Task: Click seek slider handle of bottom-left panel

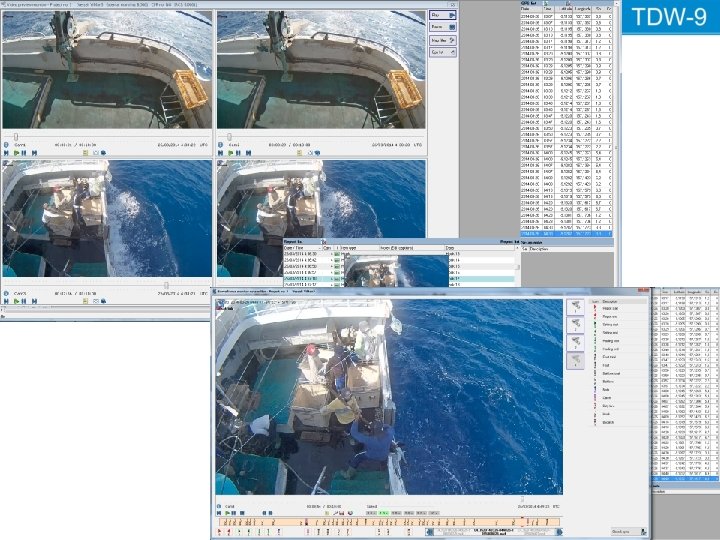Action: click(166, 285)
